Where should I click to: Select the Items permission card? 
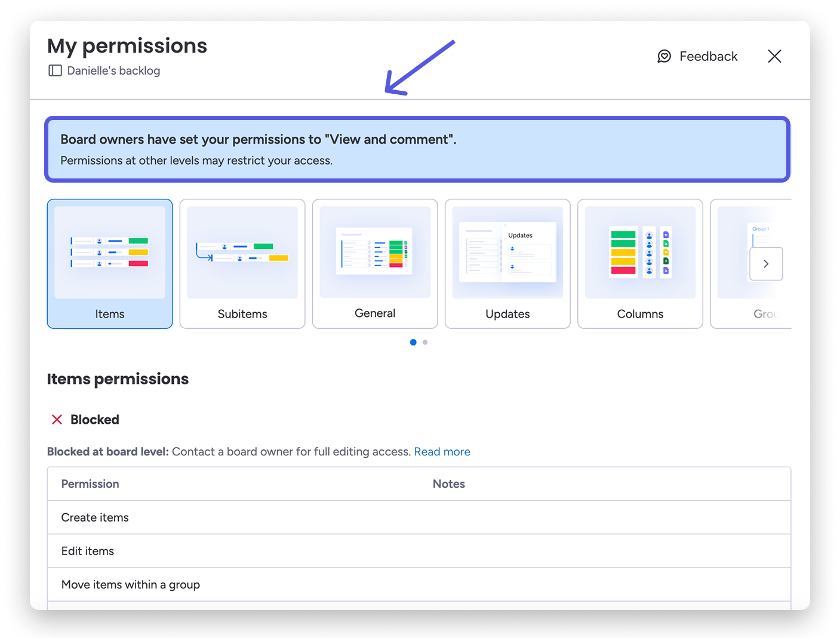(110, 264)
